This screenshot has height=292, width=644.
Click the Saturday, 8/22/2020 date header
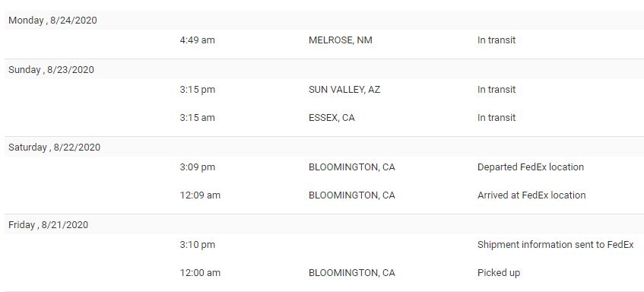point(54,147)
